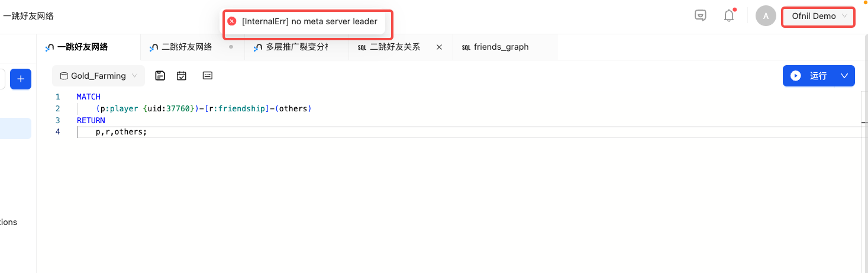Image resolution: width=868 pixels, height=273 pixels.
Task: Click the save query icon
Action: pos(160,76)
